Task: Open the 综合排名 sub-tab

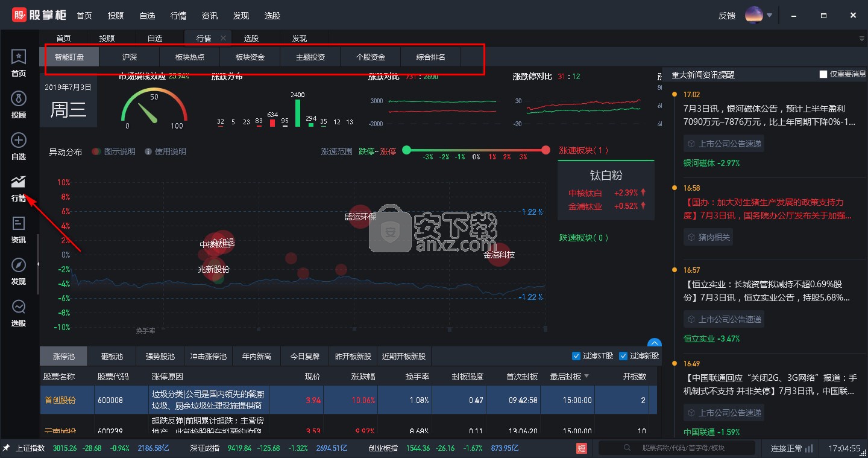Action: coord(431,57)
